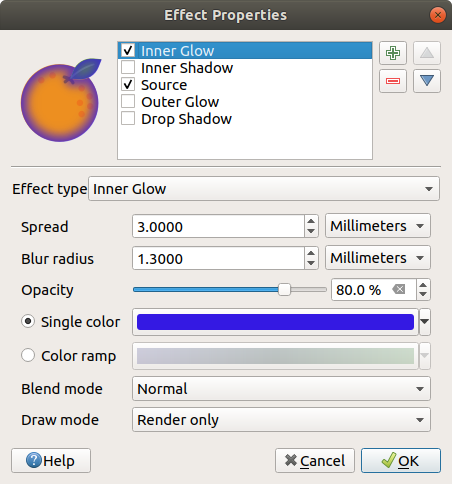The height and width of the screenshot is (484, 452).
Task: Open the Spread units Millimeters dropdown
Action: 378,226
